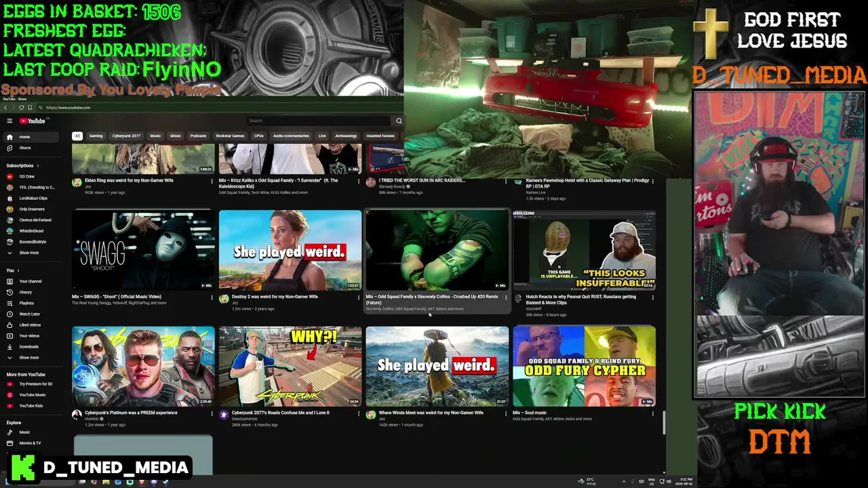Click the browser address bar URL
The width and height of the screenshot is (868, 488).
pyautogui.click(x=68, y=108)
